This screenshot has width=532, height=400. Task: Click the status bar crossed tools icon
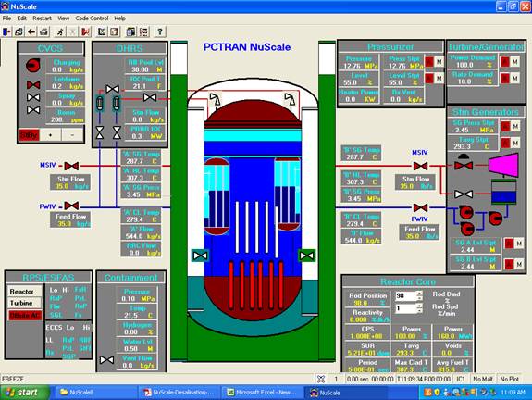(321, 379)
